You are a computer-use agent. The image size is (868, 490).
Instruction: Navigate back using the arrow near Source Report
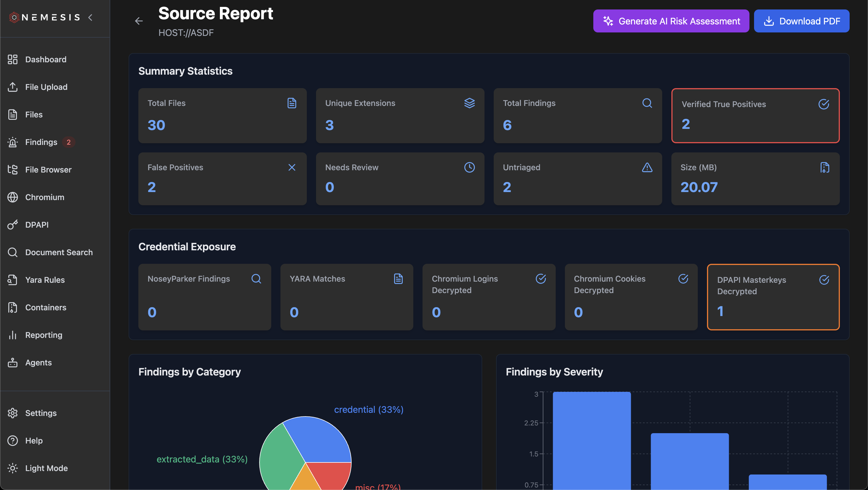pyautogui.click(x=139, y=21)
